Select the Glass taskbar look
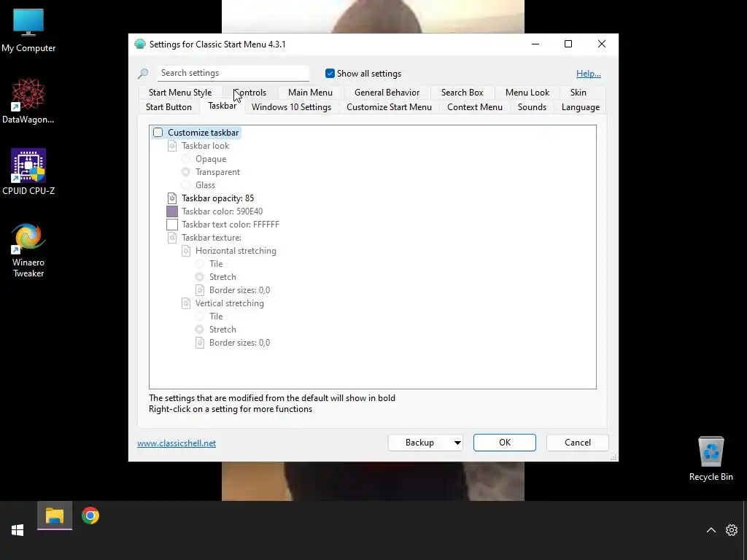 [x=186, y=185]
